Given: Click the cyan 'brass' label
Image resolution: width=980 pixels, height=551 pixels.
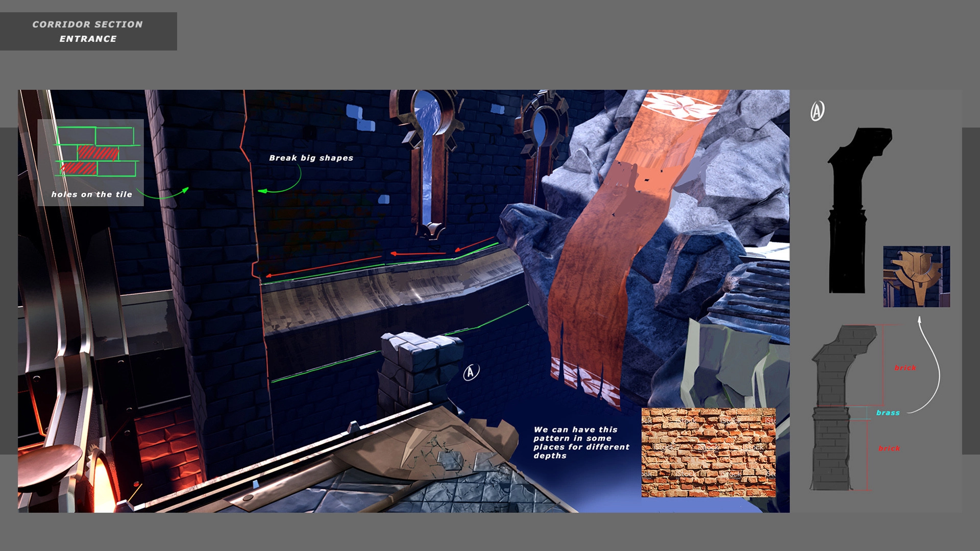Looking at the screenshot, I should click(888, 413).
